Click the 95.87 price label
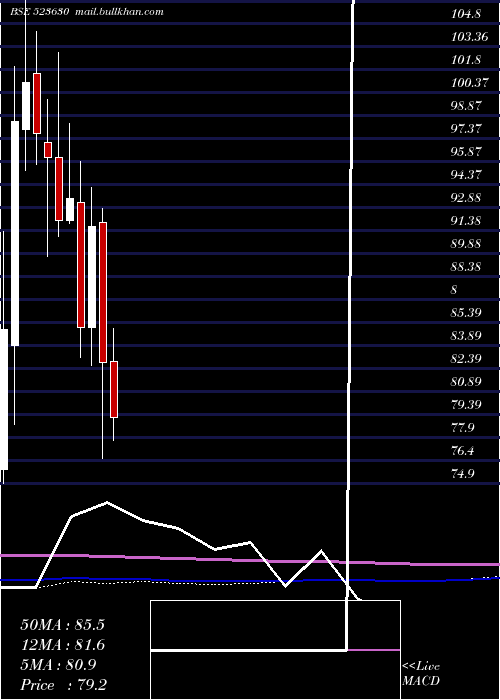Viewport: 500px width, 700px height. coord(466,151)
